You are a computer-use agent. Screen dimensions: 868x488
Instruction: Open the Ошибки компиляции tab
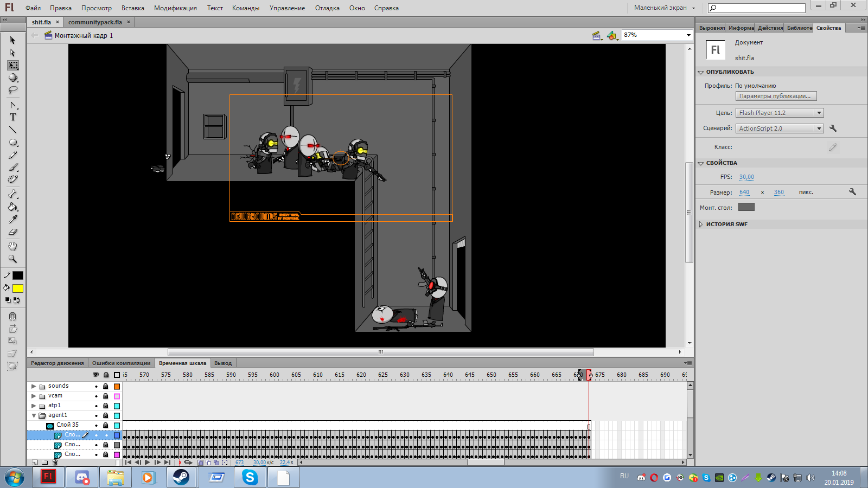121,363
